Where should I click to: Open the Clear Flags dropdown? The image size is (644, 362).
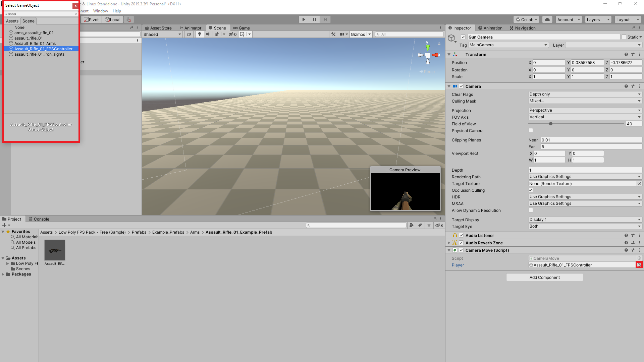(x=585, y=94)
